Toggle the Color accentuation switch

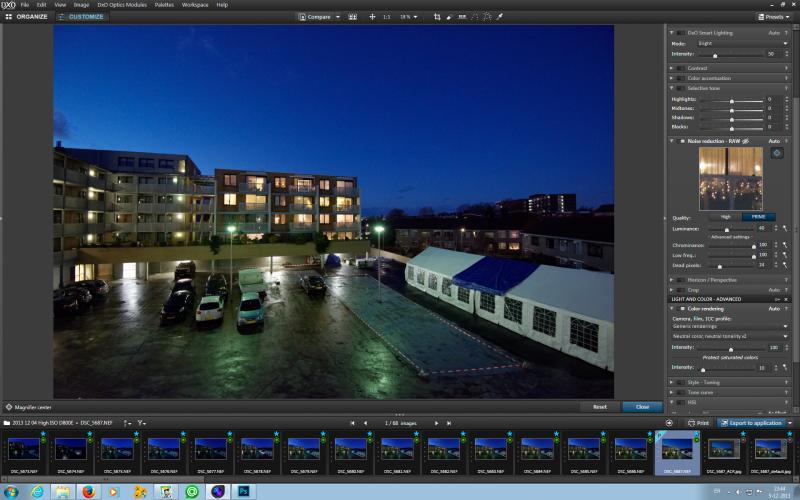[681, 78]
